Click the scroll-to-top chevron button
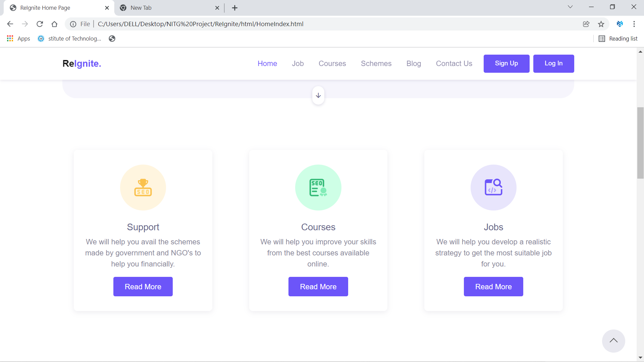This screenshot has height=362, width=644. [x=613, y=341]
